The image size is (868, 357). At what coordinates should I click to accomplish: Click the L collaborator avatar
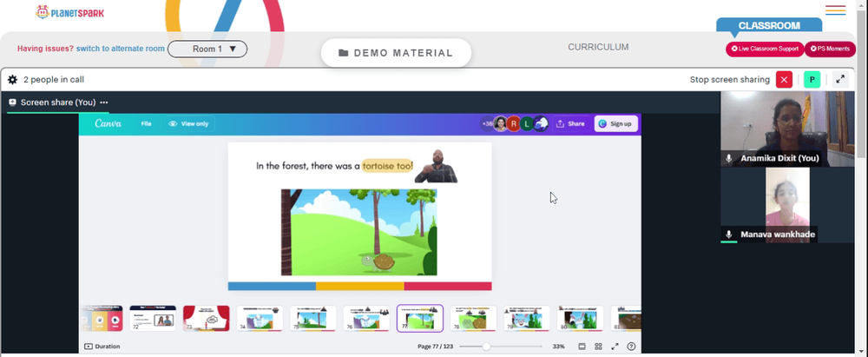(527, 123)
